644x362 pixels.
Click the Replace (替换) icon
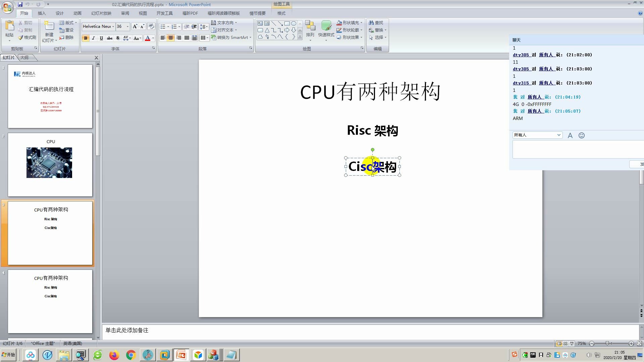(377, 30)
